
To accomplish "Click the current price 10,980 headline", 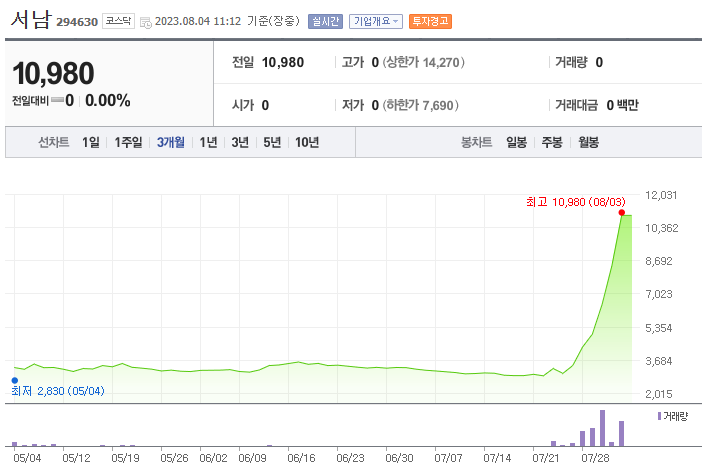I will [x=53, y=73].
